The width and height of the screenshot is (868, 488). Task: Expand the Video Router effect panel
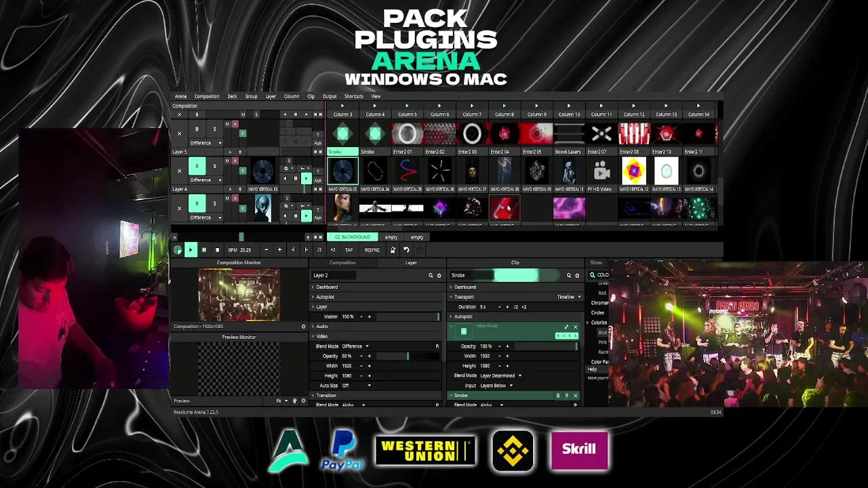pos(567,327)
